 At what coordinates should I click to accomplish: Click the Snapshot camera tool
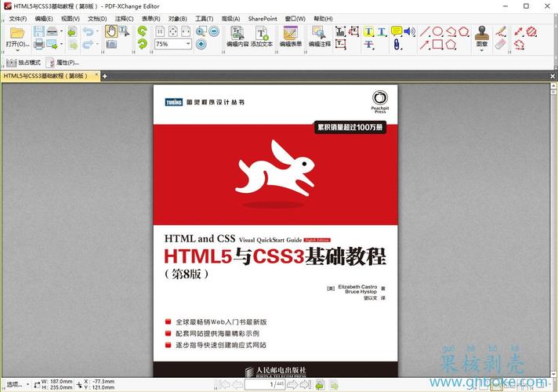(111, 44)
